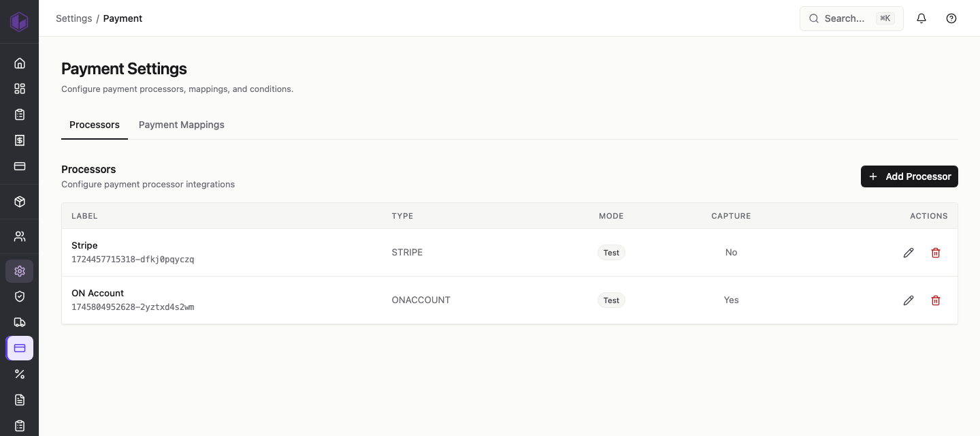
Task: Click the MODE column header
Action: click(611, 216)
